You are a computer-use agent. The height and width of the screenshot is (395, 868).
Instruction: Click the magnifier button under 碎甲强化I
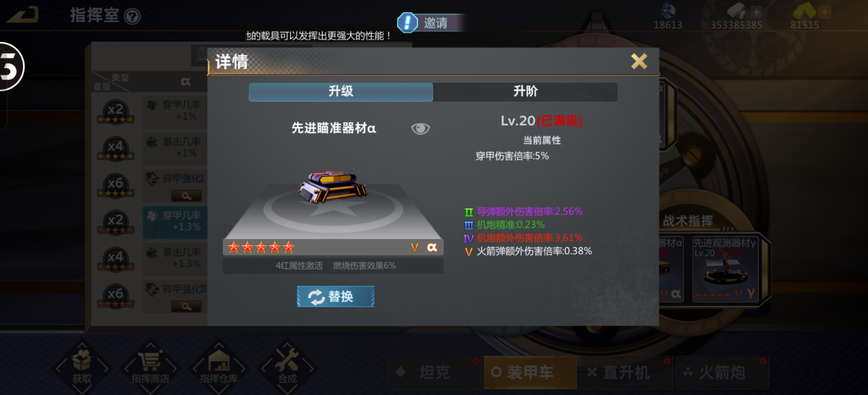(186, 196)
